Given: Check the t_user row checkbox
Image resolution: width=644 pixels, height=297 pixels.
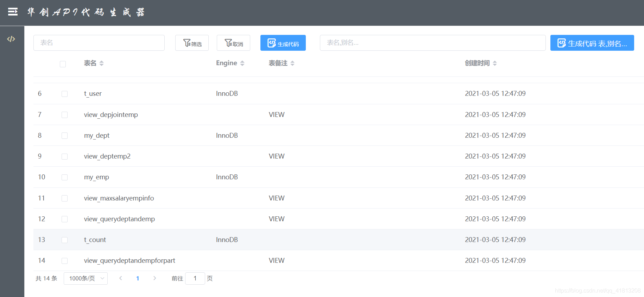Looking at the screenshot, I should click(64, 94).
